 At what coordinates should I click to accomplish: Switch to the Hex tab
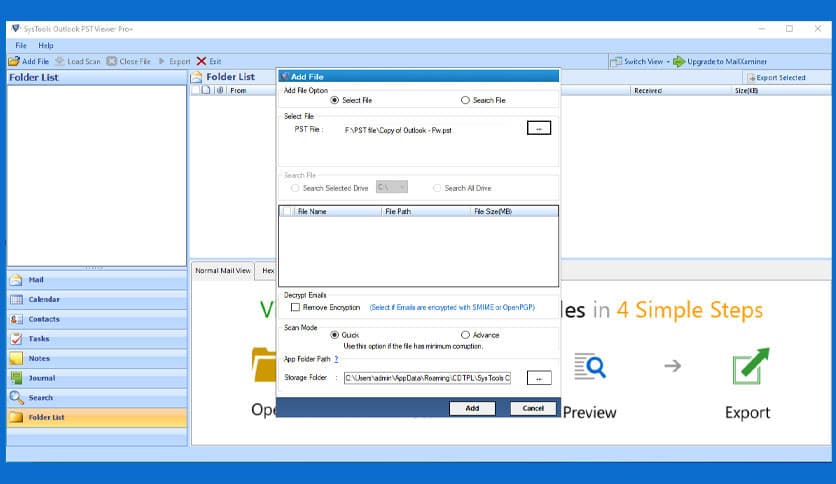tap(267, 271)
